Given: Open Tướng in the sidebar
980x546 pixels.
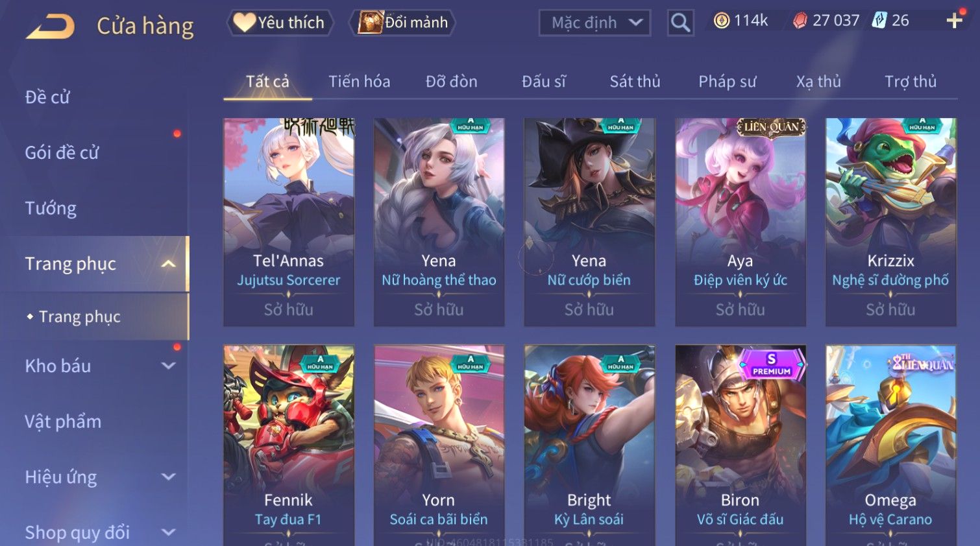Looking at the screenshot, I should point(51,208).
